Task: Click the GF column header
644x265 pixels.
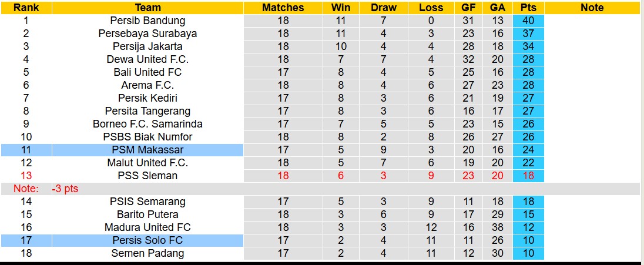Action: 468,8
